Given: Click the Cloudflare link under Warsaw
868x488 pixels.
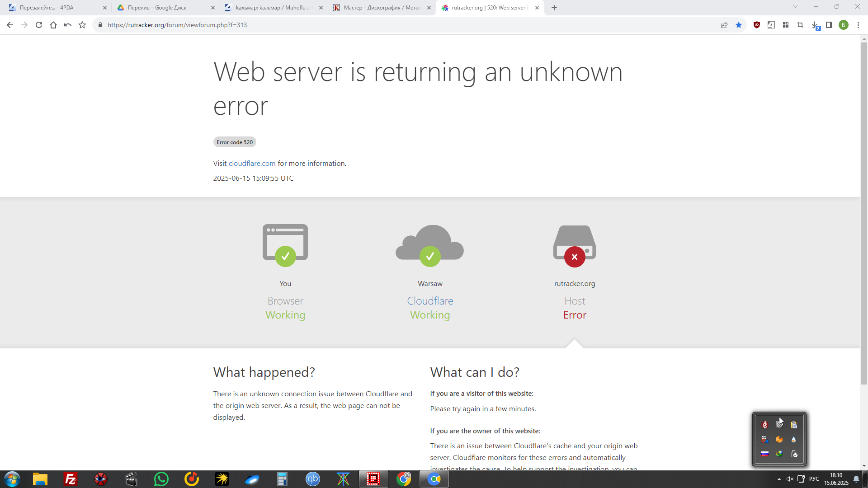Looking at the screenshot, I should click(430, 301).
